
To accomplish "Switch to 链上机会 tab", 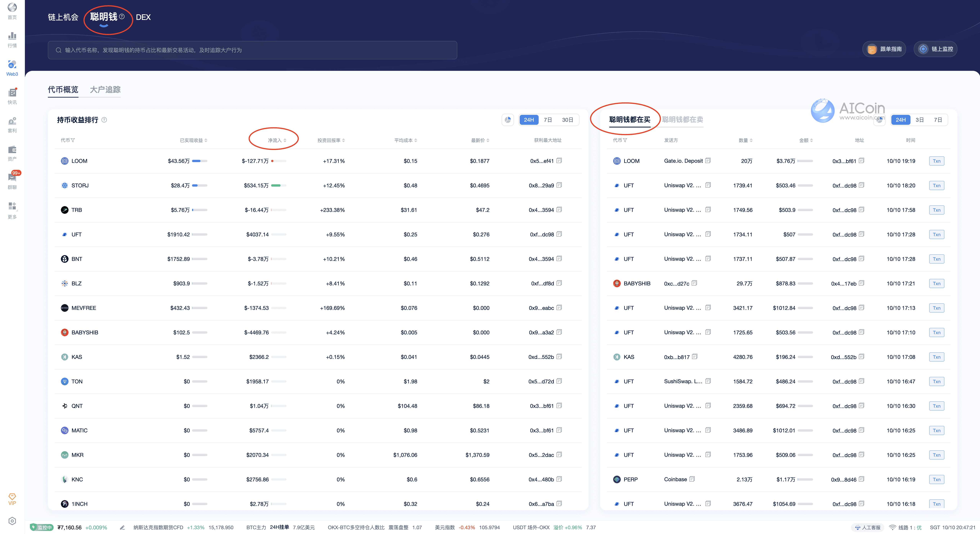I will [x=63, y=17].
